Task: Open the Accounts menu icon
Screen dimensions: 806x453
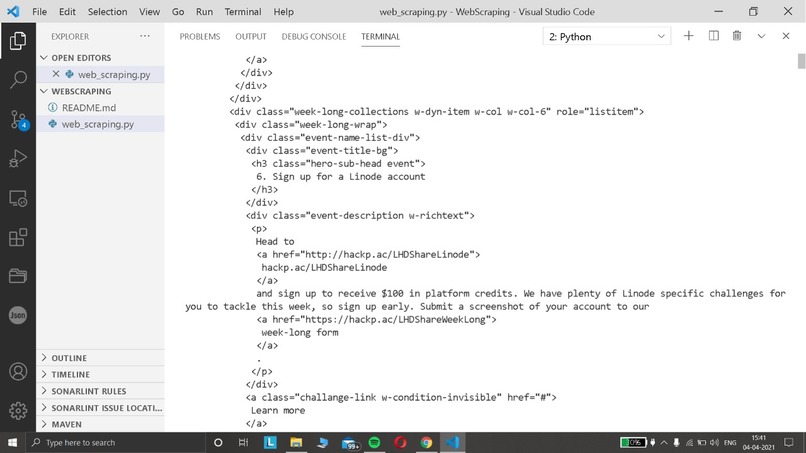Action: pos(18,371)
